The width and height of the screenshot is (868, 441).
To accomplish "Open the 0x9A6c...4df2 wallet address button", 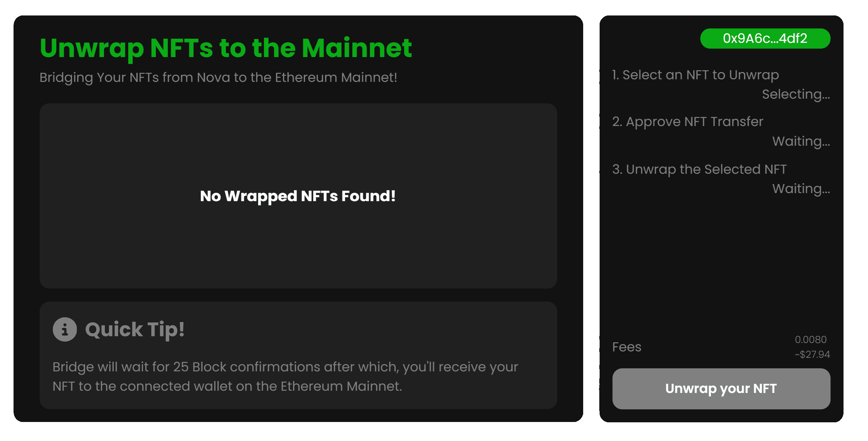I will tap(765, 38).
